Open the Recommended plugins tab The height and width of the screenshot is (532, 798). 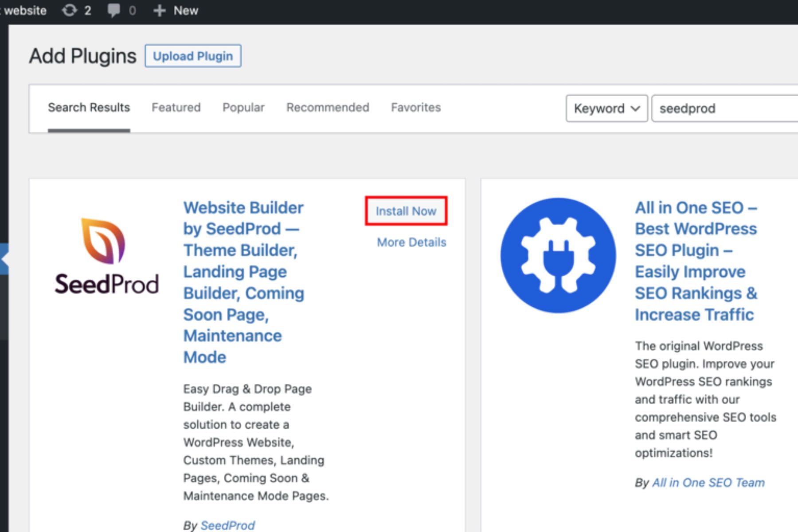click(328, 107)
